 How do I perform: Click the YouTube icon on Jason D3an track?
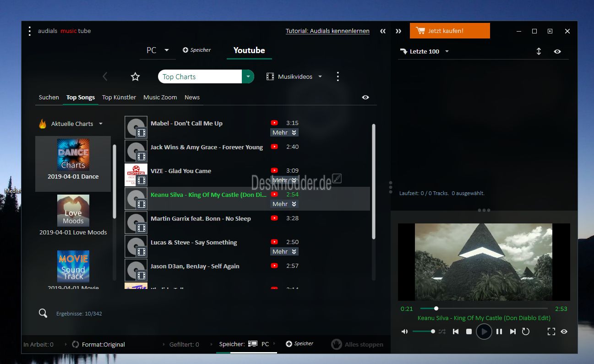(x=274, y=266)
